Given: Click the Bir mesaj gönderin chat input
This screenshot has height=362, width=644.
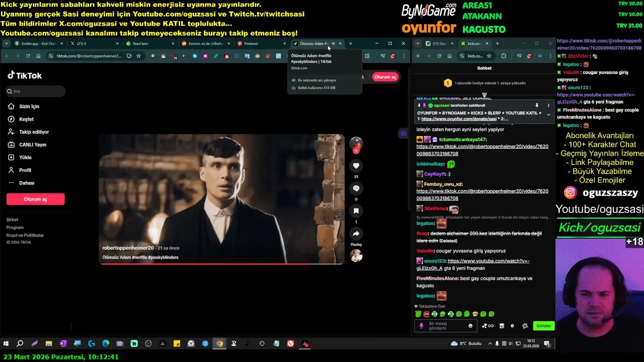Looking at the screenshot, I should click(x=446, y=326).
